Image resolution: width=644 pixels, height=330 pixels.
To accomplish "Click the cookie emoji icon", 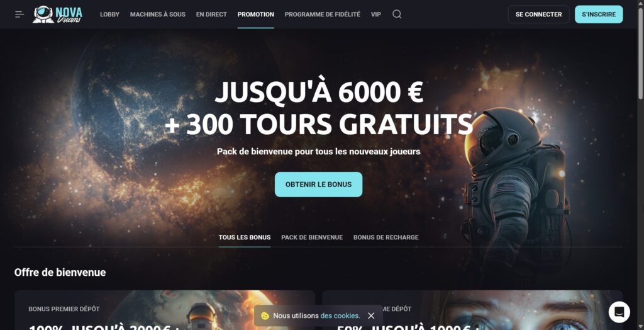I will pyautogui.click(x=265, y=316).
